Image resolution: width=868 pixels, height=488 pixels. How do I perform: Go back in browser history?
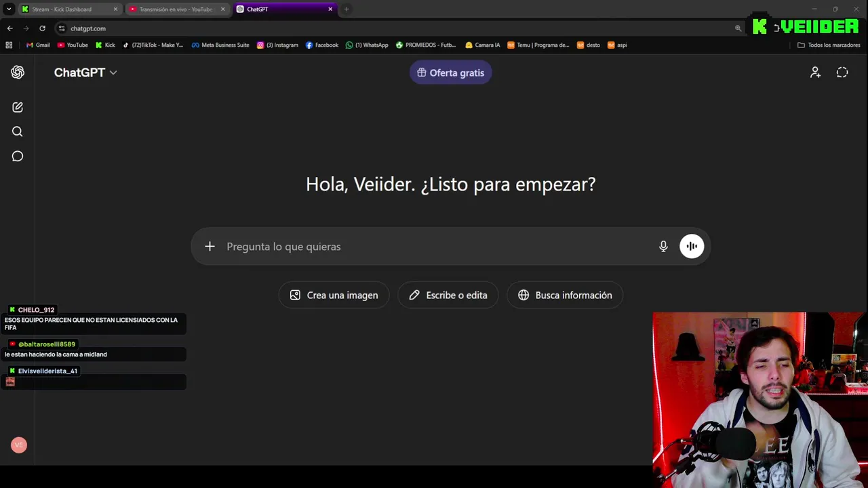click(x=9, y=28)
